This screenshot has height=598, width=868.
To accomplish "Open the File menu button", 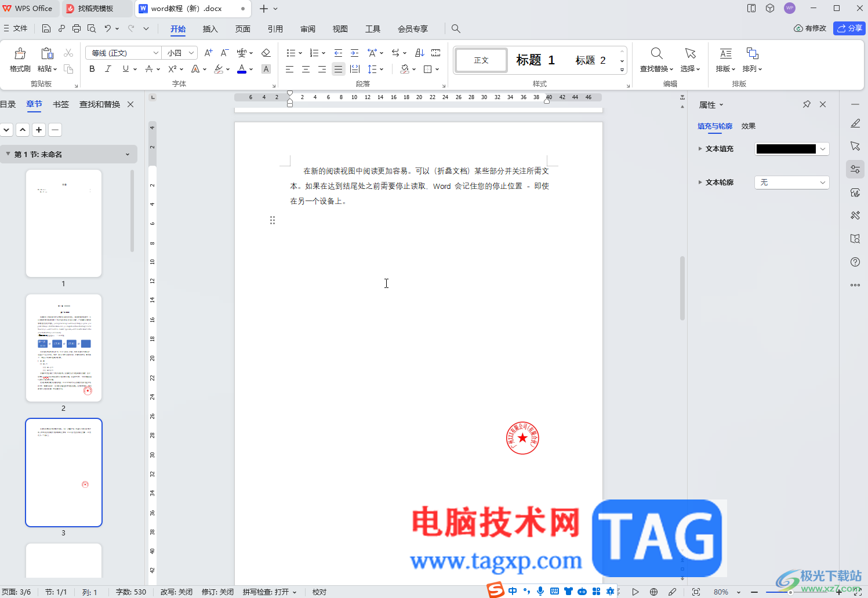I will click(16, 28).
